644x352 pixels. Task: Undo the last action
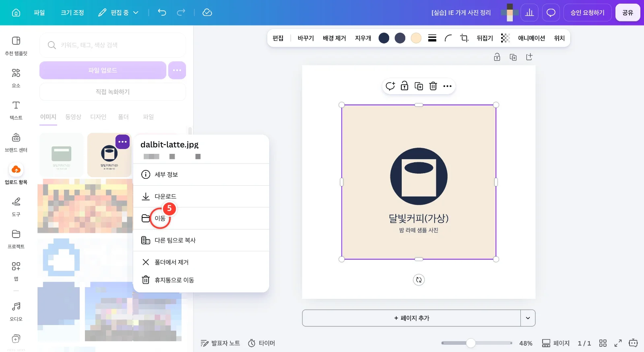pos(162,12)
